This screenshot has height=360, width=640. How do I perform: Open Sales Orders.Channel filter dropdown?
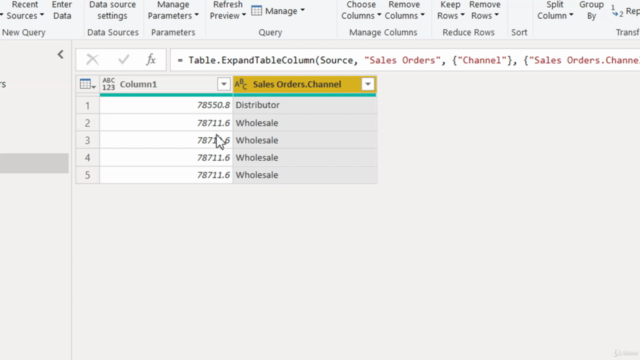[x=368, y=84]
